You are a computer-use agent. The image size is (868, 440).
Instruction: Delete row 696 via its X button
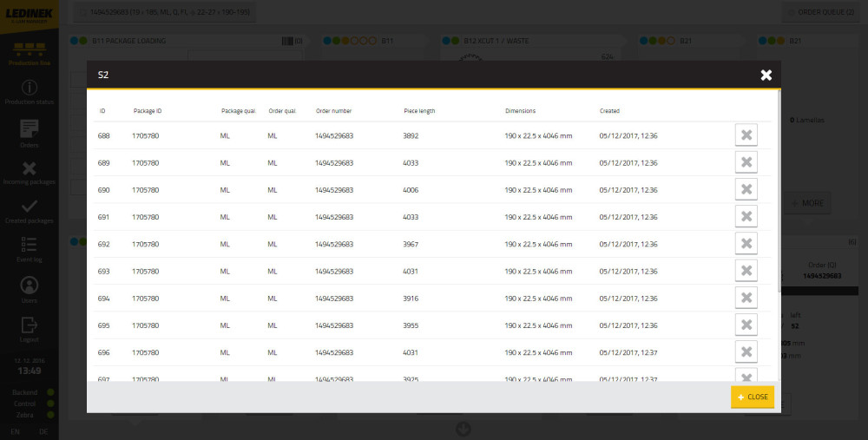click(x=746, y=352)
